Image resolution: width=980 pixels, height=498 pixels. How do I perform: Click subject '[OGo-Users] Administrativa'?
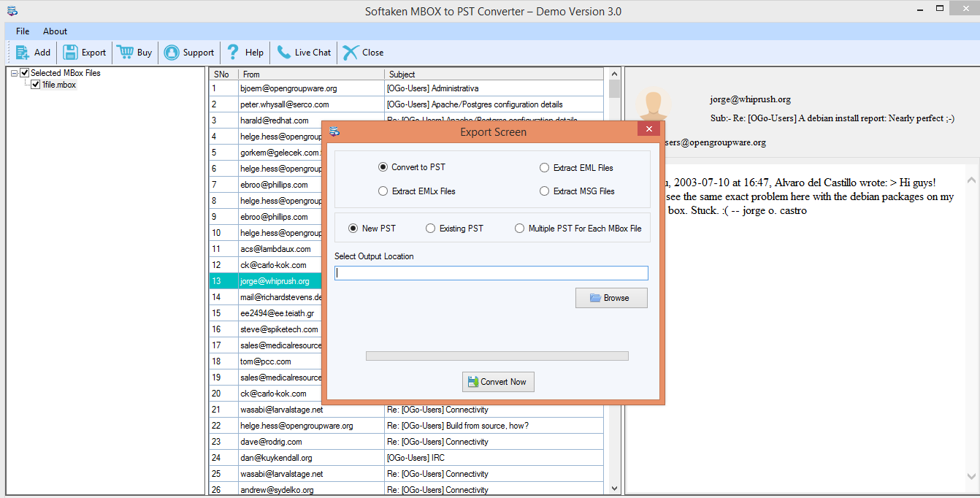pos(432,88)
